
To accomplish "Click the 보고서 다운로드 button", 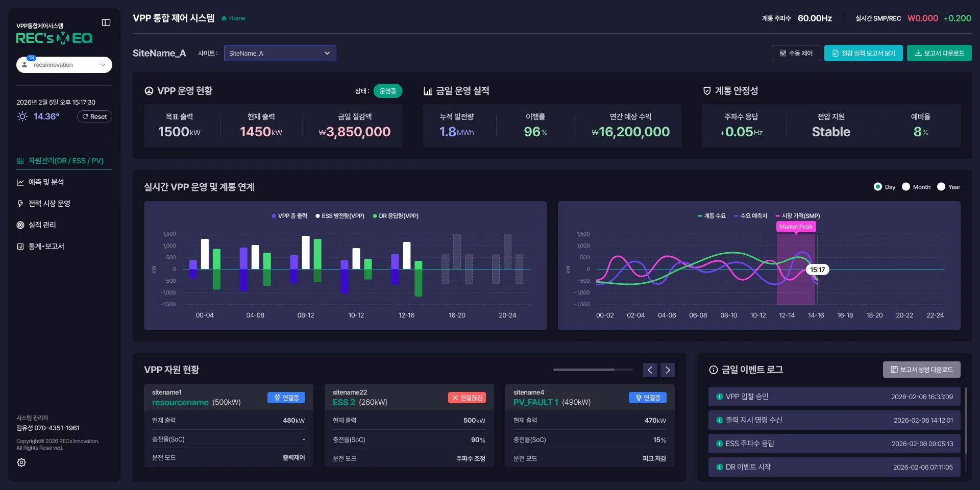I will pyautogui.click(x=939, y=53).
